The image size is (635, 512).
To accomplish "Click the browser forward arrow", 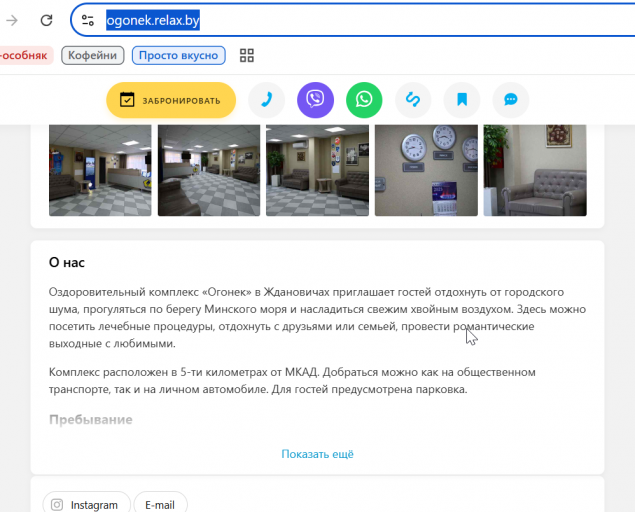I will click(x=12, y=20).
